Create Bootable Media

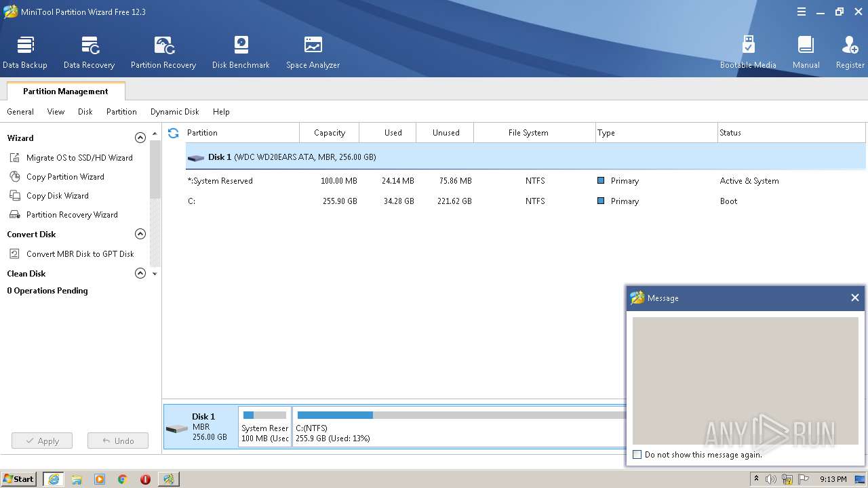(748, 52)
